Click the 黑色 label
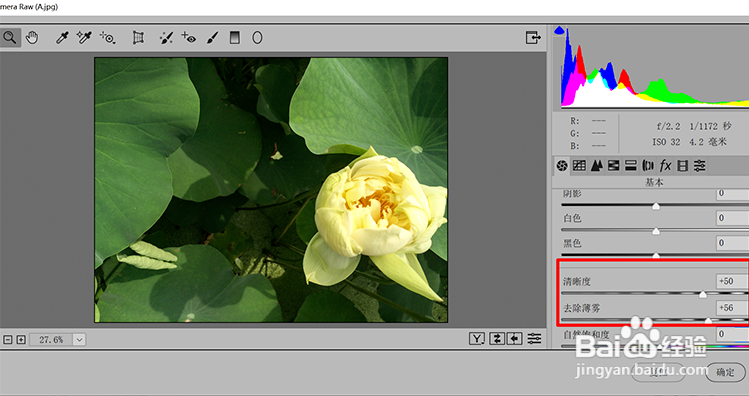 [572, 243]
